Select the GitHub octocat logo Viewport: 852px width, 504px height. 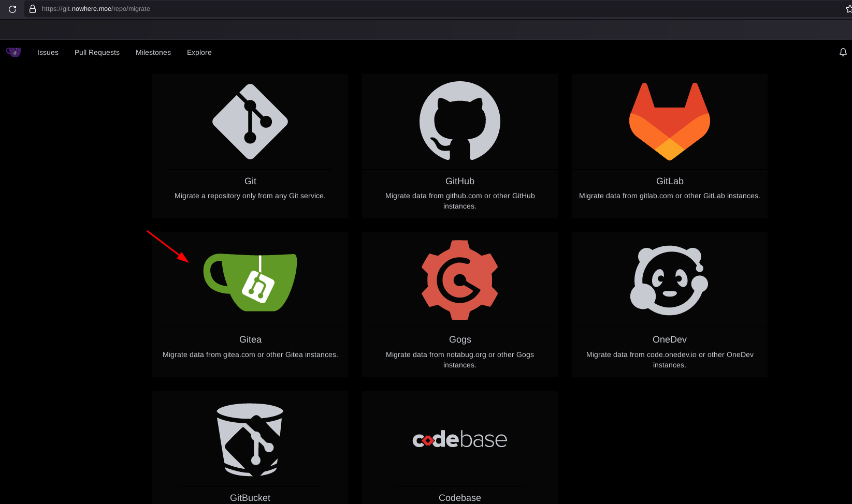point(459,122)
